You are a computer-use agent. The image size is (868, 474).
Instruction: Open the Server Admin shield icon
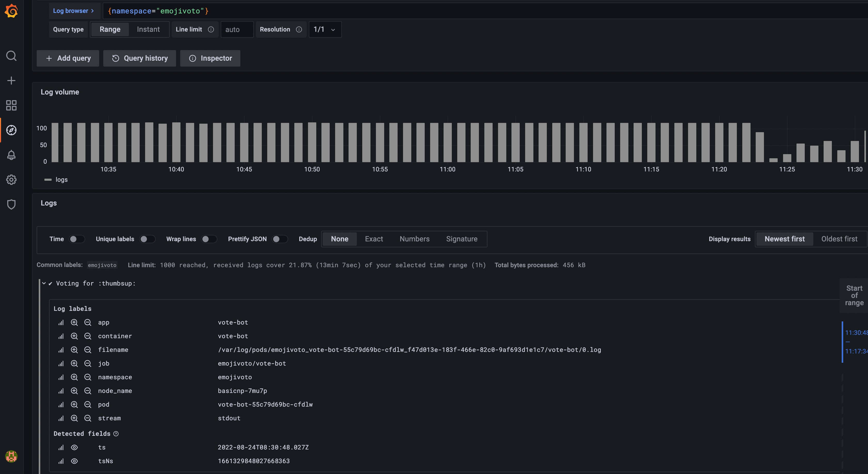[x=11, y=204]
